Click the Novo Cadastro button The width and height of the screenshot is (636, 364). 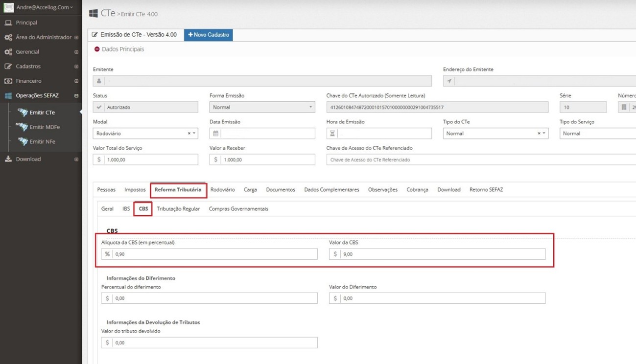(x=209, y=35)
